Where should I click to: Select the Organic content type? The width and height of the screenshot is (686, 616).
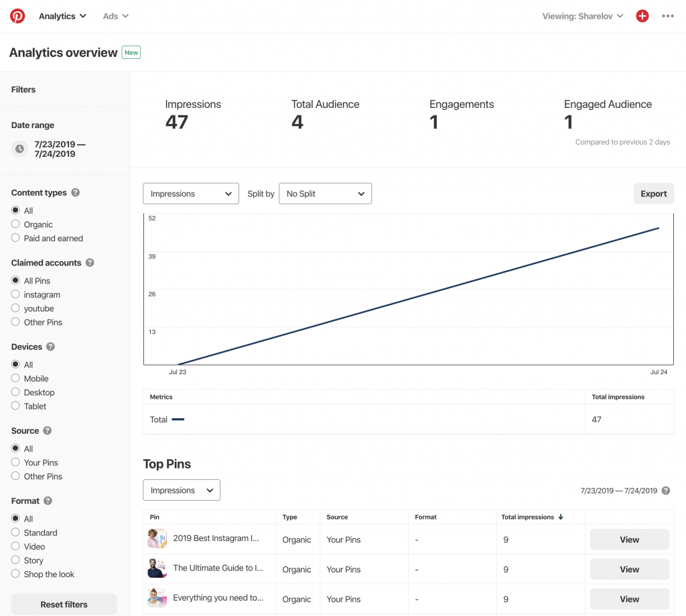click(x=14, y=224)
